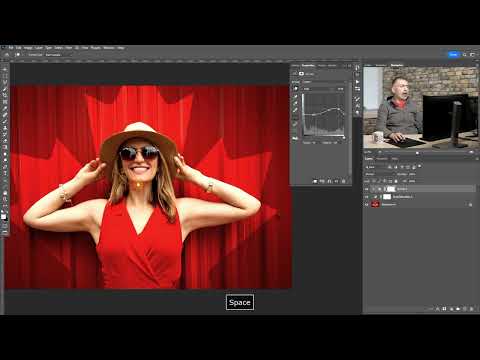This screenshot has height=360, width=480.
Task: Toggle filter for pixel layers
Action: click(390, 167)
